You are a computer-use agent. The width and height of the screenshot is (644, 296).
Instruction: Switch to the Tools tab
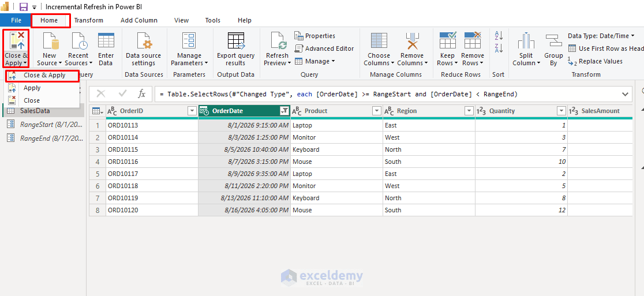213,20
